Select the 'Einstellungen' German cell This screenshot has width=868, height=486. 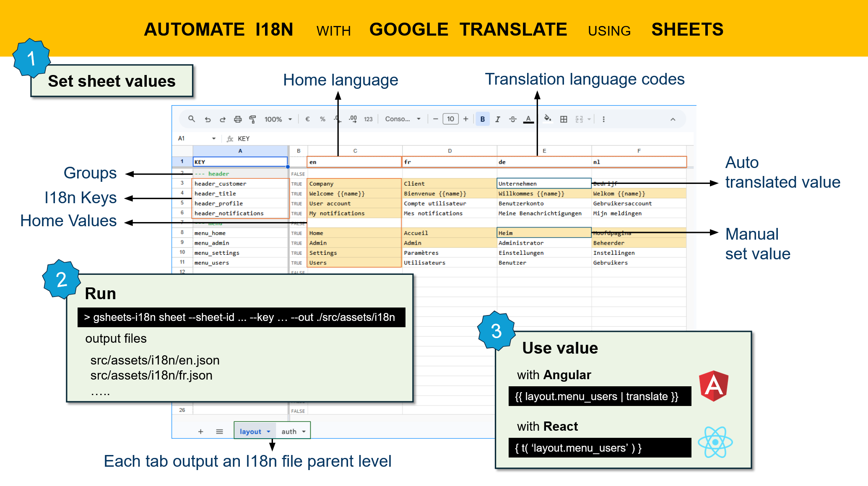coord(544,253)
